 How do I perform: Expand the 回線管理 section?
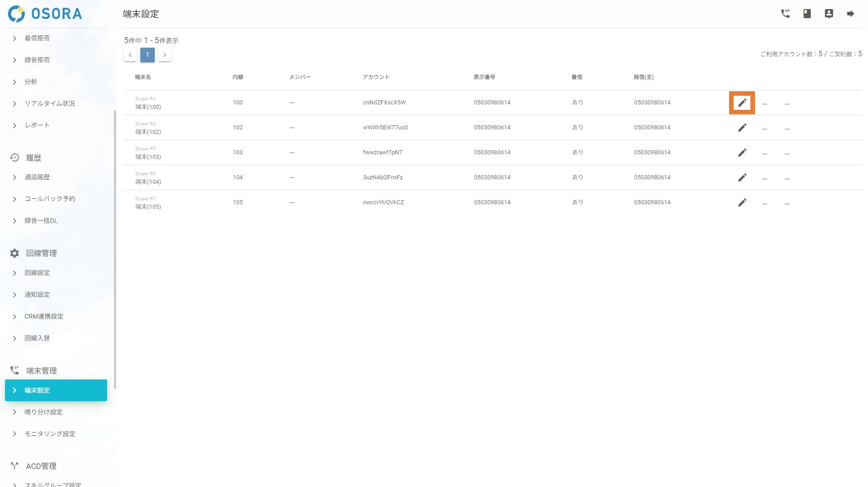click(x=41, y=253)
